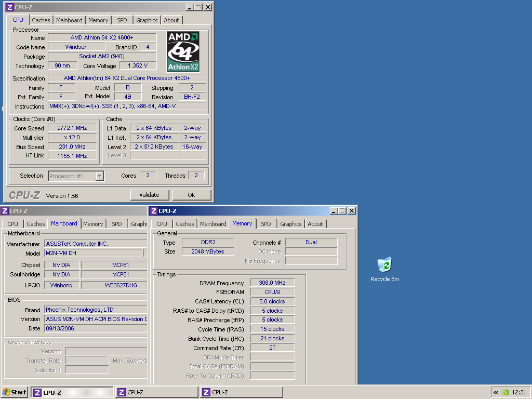
Task: Select the active Mainboard tab in Mainboard window
Action: tap(64, 223)
